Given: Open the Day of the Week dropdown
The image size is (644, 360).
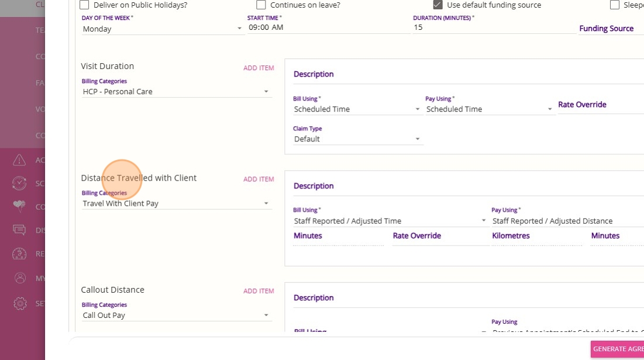Looking at the screenshot, I should [162, 29].
